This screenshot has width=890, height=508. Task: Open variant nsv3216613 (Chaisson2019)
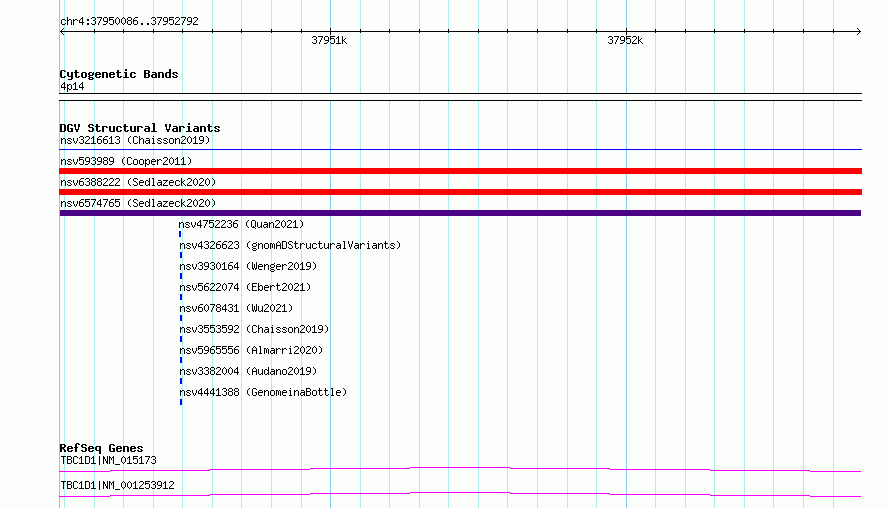(x=135, y=140)
